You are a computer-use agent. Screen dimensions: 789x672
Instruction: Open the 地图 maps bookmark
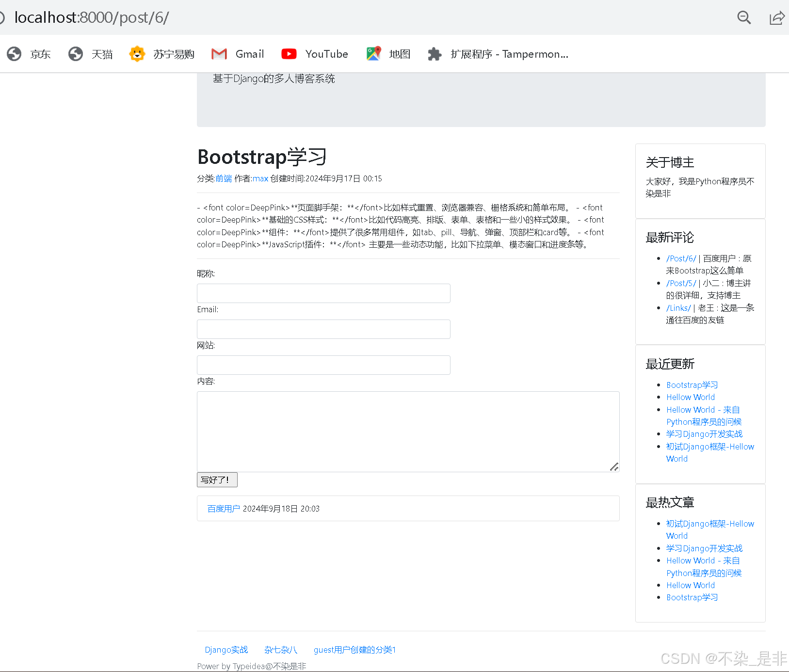[x=388, y=54]
